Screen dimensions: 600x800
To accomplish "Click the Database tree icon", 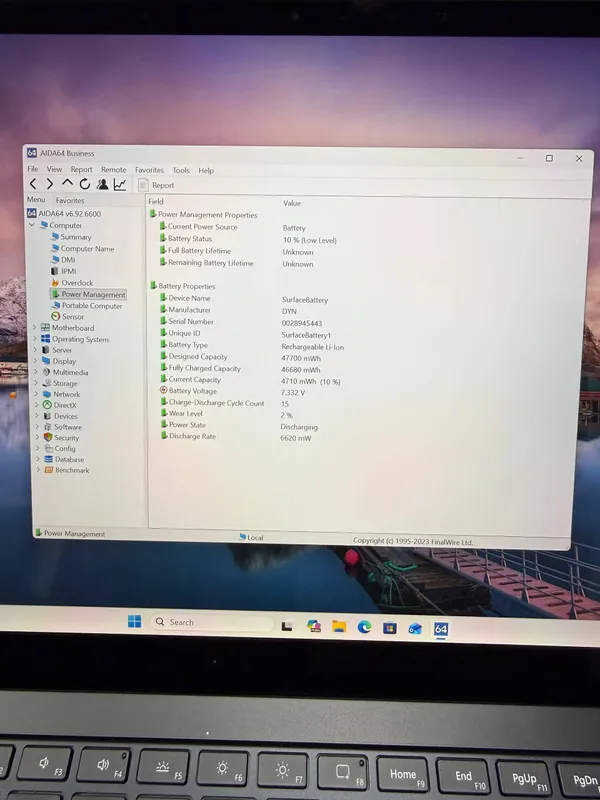I will tap(49, 459).
